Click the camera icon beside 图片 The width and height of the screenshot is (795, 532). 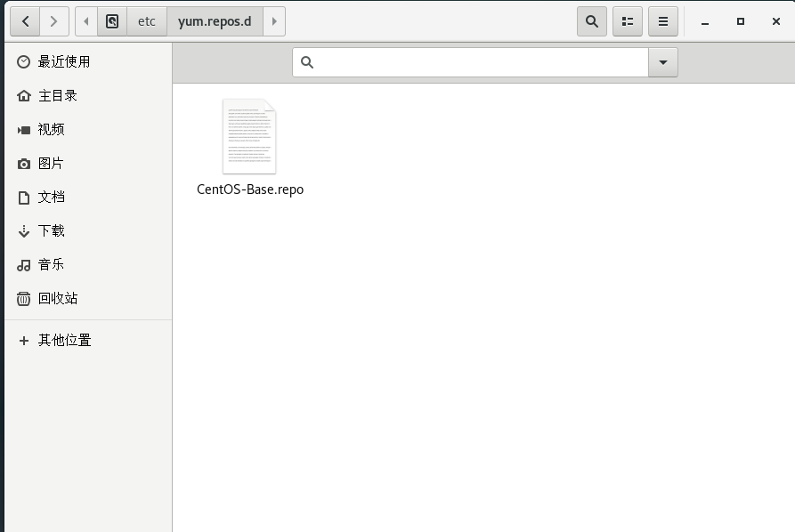tap(23, 164)
